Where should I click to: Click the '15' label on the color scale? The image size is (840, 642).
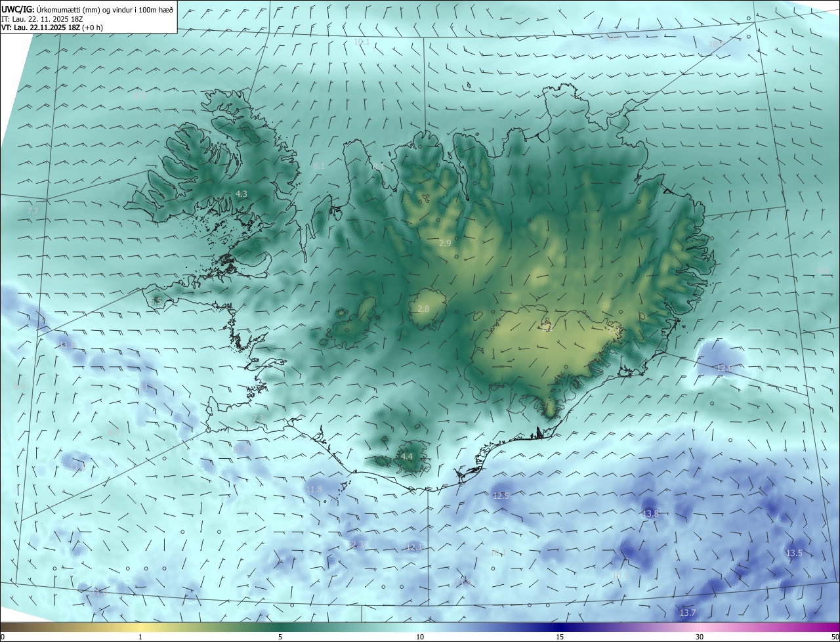(x=560, y=637)
